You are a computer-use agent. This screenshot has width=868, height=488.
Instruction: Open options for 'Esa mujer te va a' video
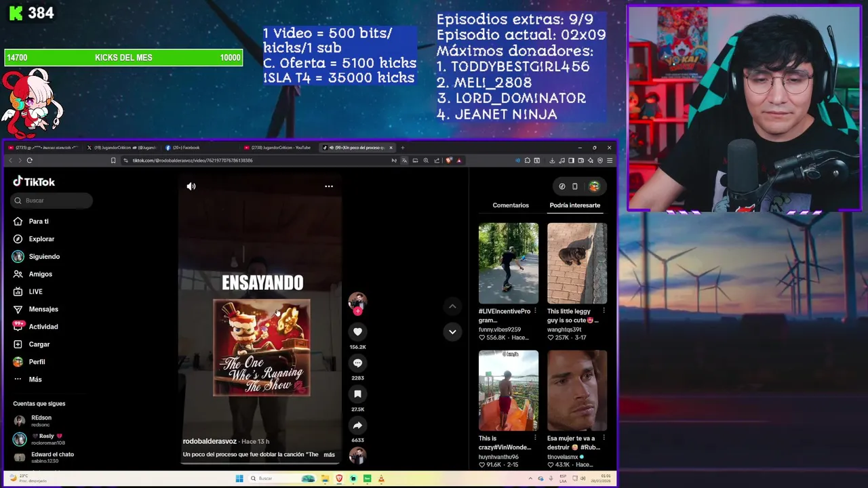click(x=604, y=439)
